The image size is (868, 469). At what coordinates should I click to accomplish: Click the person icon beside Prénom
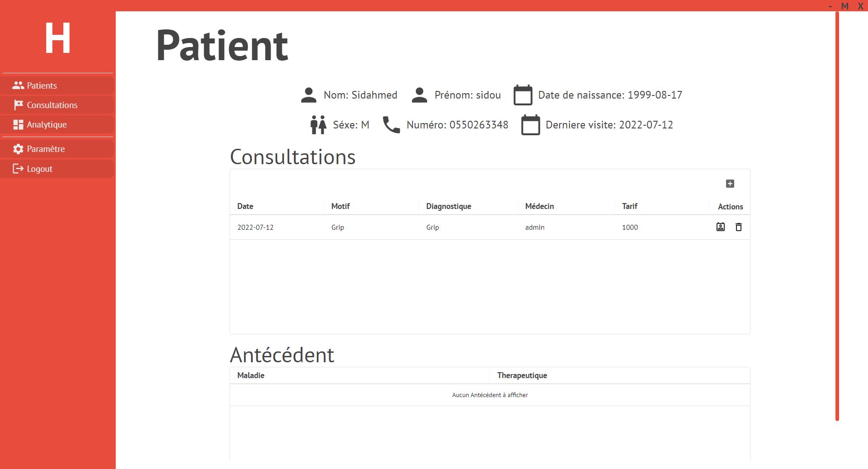point(420,95)
